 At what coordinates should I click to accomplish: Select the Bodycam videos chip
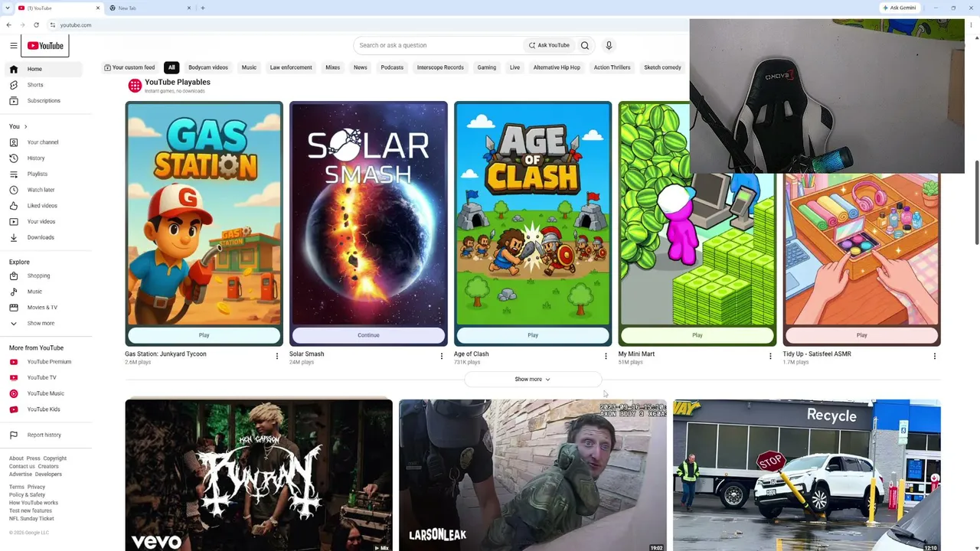tap(208, 67)
